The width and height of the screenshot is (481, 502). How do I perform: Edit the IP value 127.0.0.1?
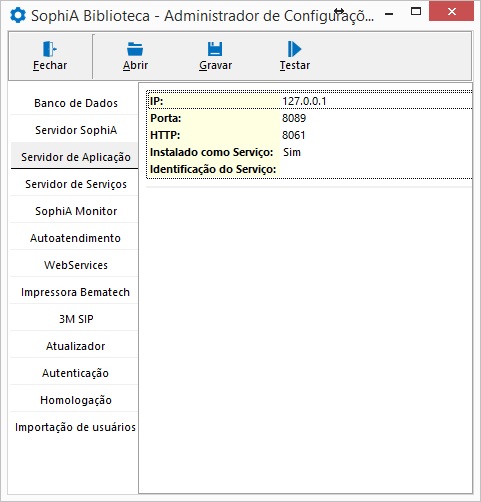(376, 101)
